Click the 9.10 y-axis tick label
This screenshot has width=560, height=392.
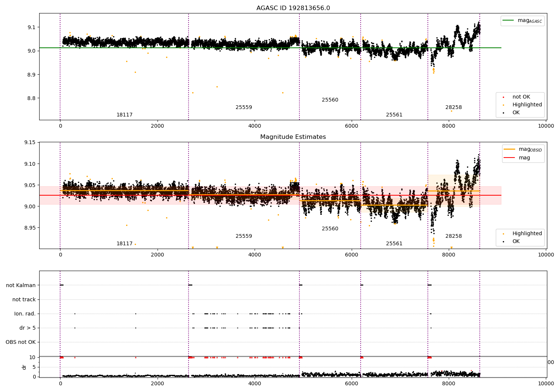(x=30, y=164)
